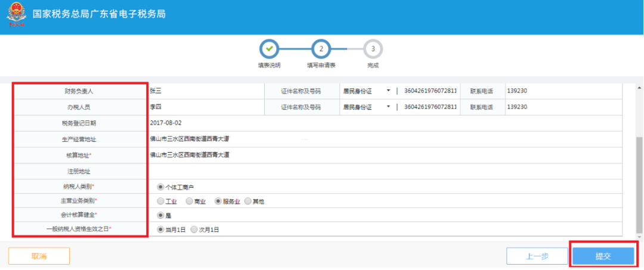Click the 办税人员 name field 李四
Screen dimensions: 644x270
point(205,107)
